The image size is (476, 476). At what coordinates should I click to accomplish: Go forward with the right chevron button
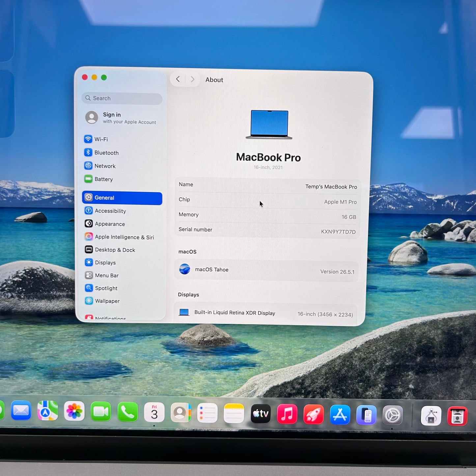(x=193, y=79)
